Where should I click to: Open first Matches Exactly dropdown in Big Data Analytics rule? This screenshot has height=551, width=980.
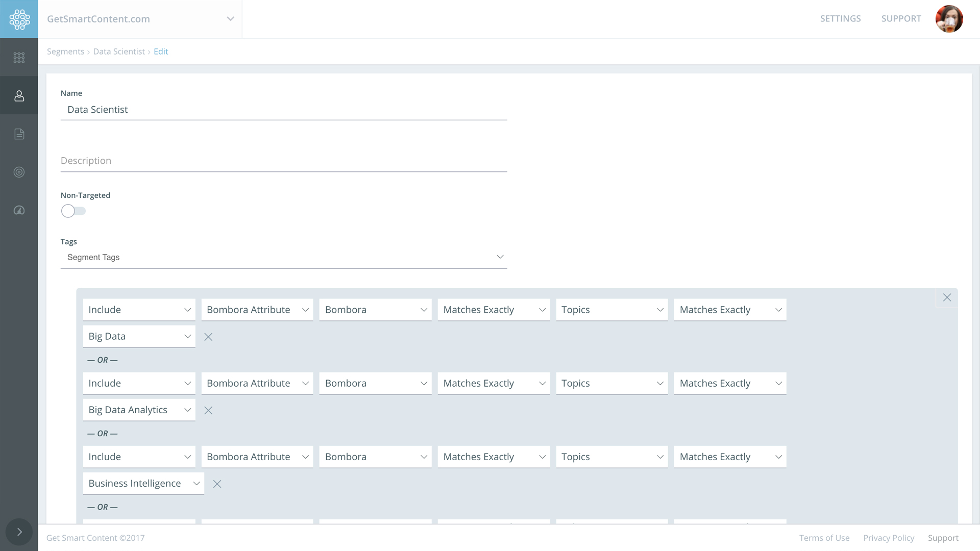tap(494, 383)
